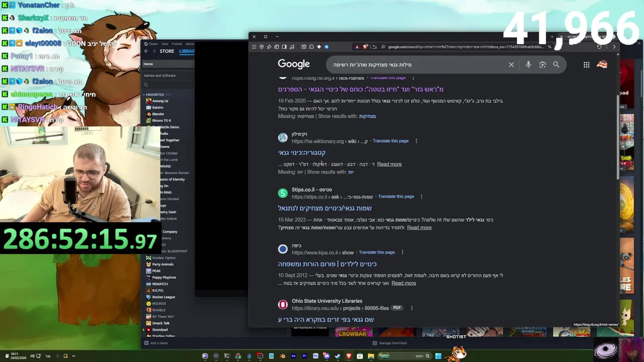Screen dimensions: 644x362
Task: Open After Effects from the taskbar
Action: coord(293,356)
